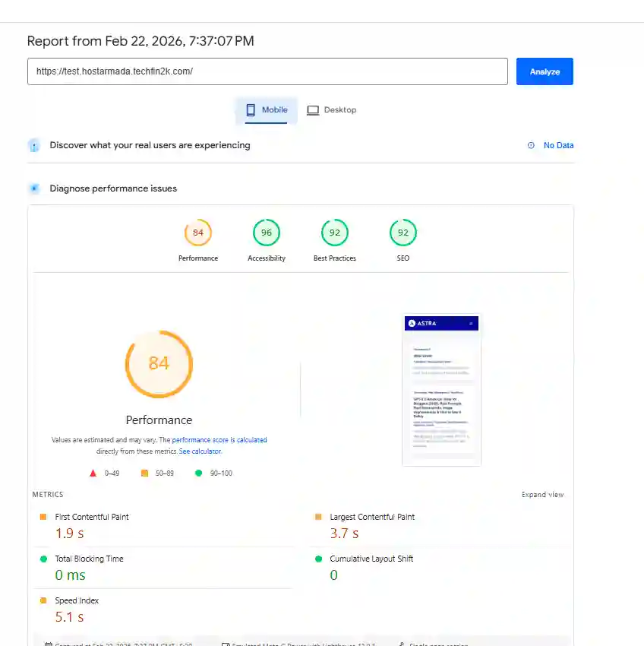Click the Report from Feb 22, 2026 heading

click(140, 41)
